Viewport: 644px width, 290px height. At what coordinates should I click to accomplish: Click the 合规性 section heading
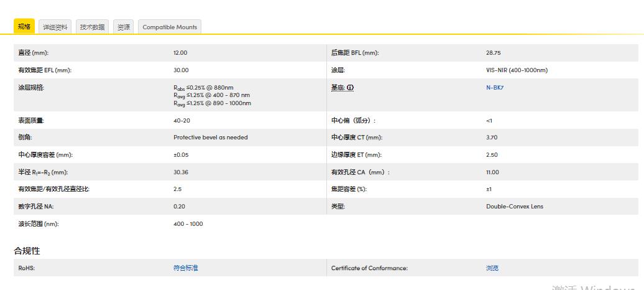coord(27,251)
